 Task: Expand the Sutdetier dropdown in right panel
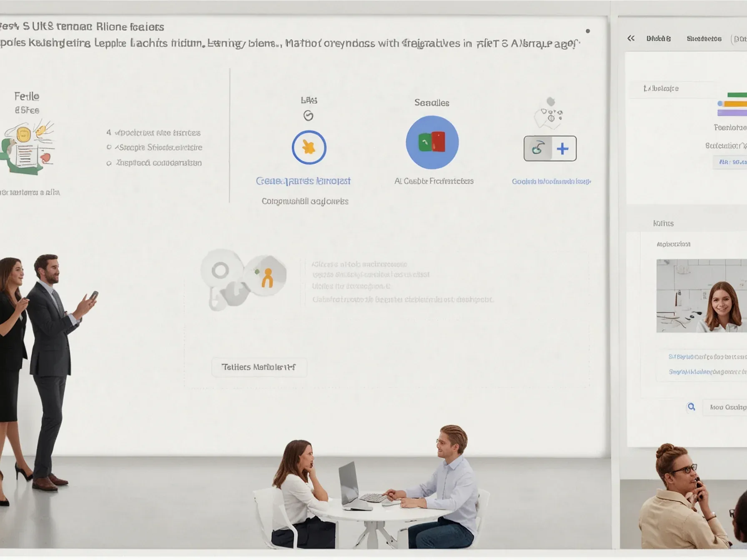point(725,146)
